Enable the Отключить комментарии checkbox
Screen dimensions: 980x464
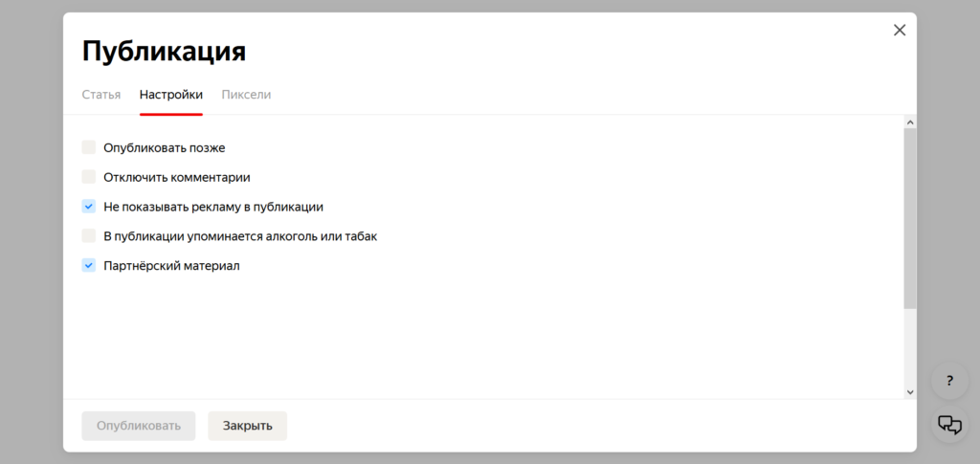89,177
